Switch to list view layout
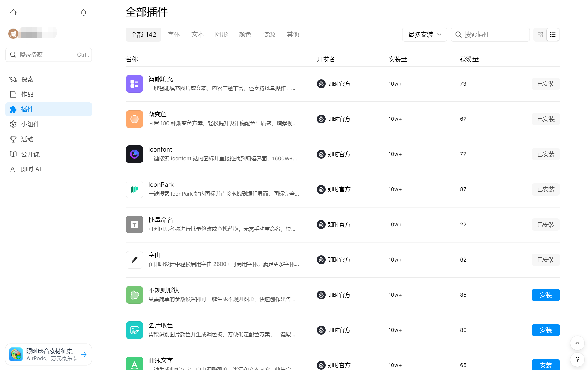 coord(553,35)
